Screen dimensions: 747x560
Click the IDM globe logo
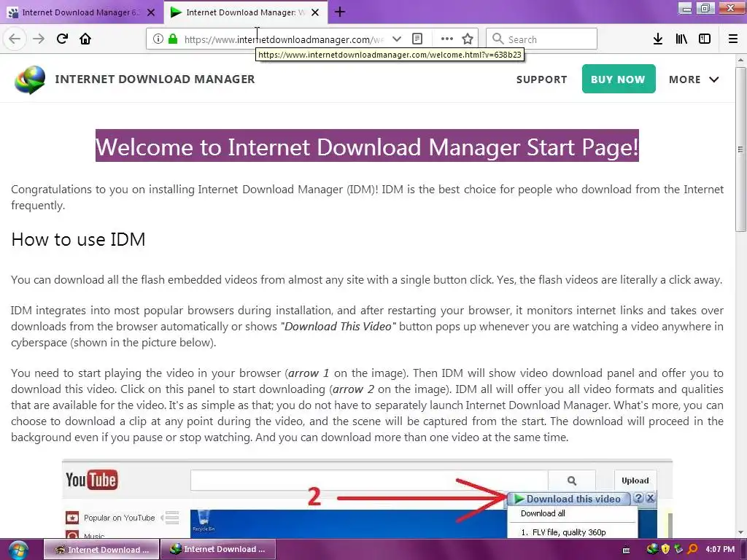point(30,79)
